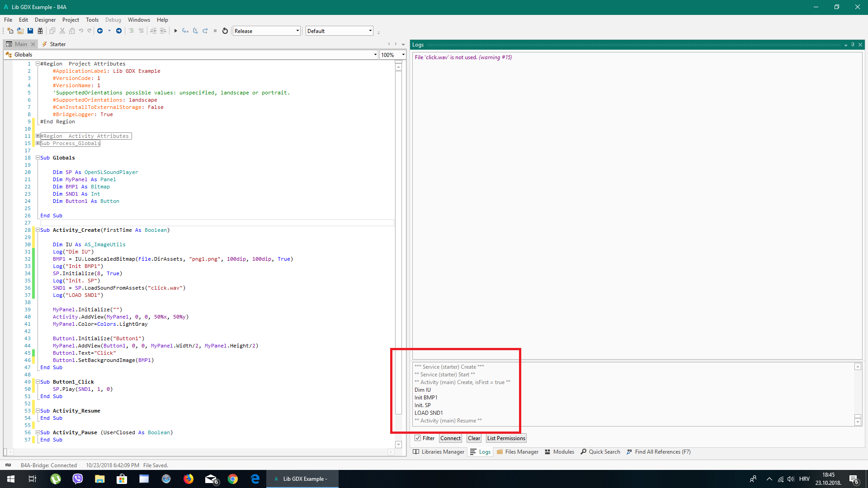Click the open project folder icon
Viewport: 868px width, 488px height.
[20, 31]
